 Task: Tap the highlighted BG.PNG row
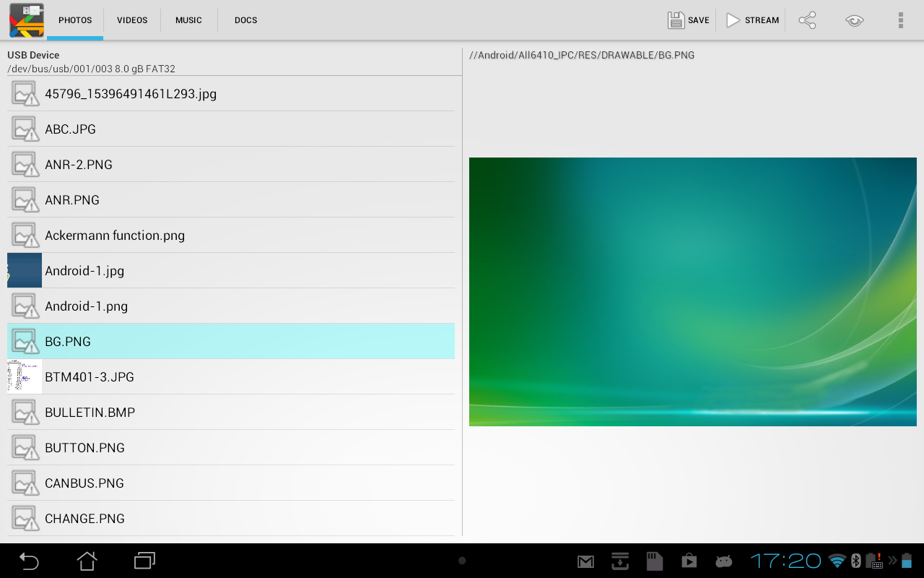231,341
